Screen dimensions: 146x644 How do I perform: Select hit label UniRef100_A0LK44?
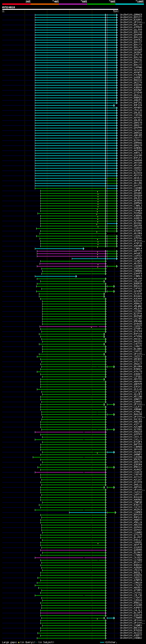131,279
